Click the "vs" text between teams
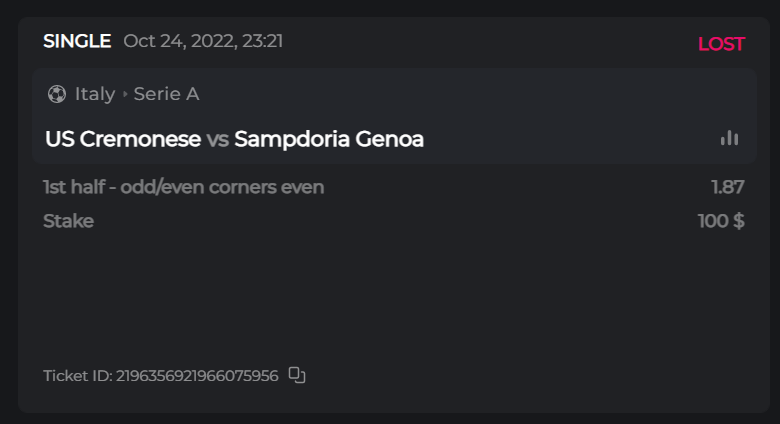 pos(217,140)
